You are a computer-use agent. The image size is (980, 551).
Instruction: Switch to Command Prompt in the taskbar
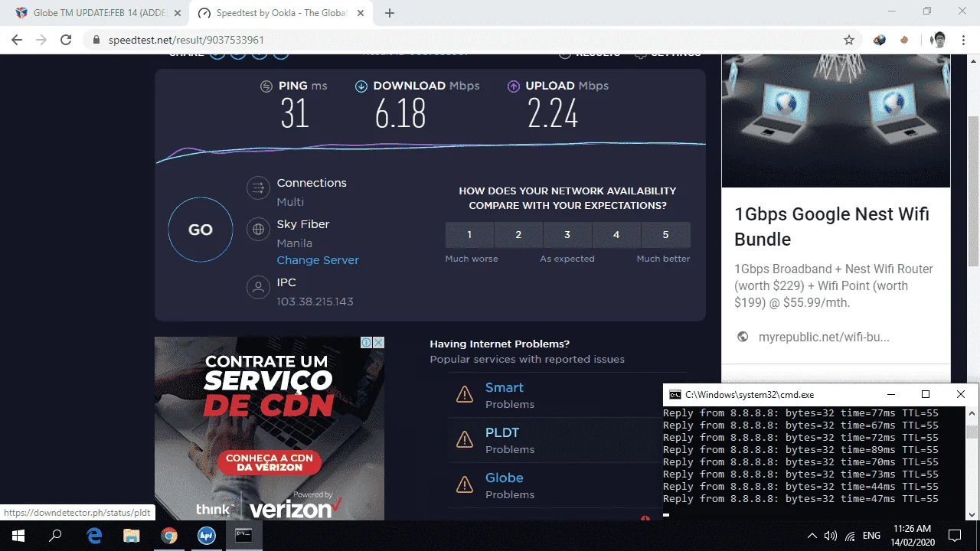coord(243,536)
